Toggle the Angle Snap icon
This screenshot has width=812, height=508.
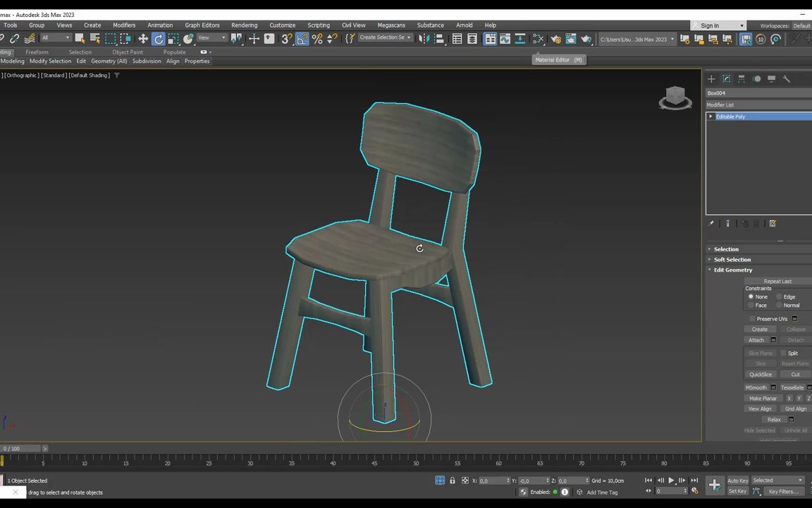pyautogui.click(x=302, y=39)
